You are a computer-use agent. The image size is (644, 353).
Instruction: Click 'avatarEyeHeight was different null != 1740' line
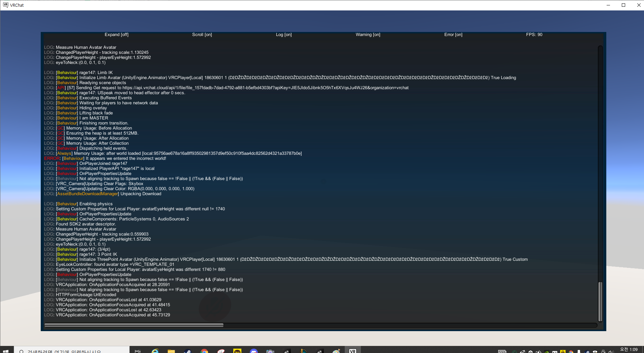tap(135, 209)
